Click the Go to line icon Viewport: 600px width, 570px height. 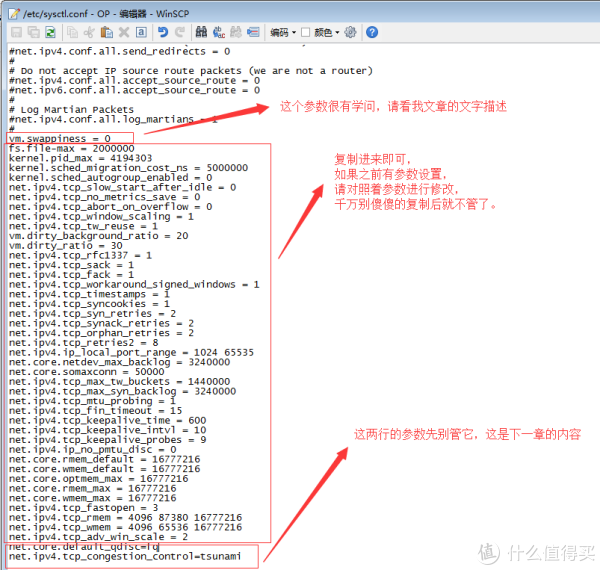click(250, 32)
